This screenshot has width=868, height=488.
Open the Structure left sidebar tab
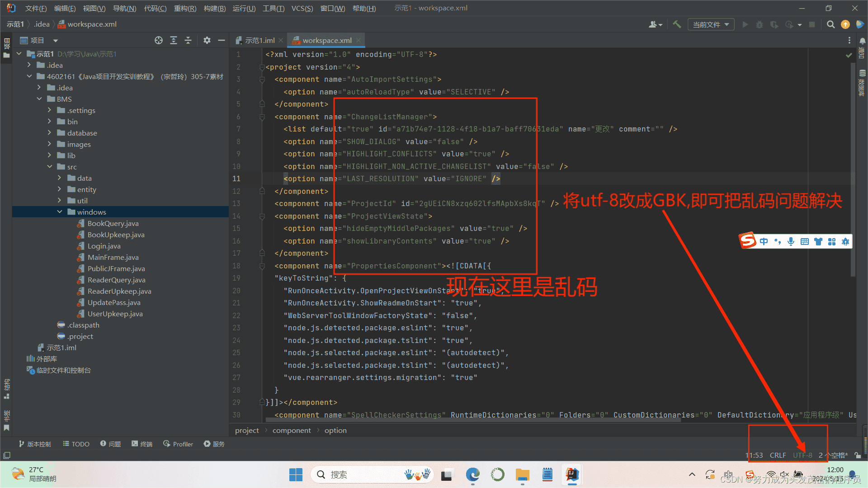[x=7, y=389]
